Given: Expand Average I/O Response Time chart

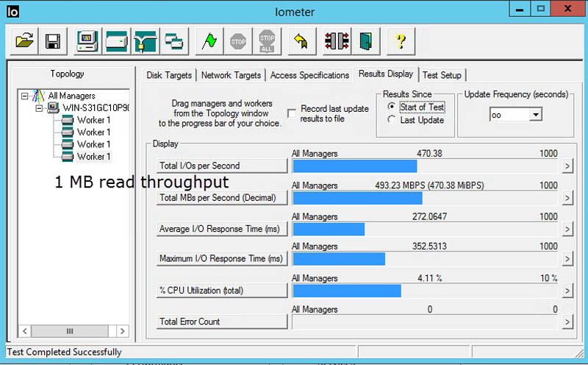Looking at the screenshot, I should [567, 229].
